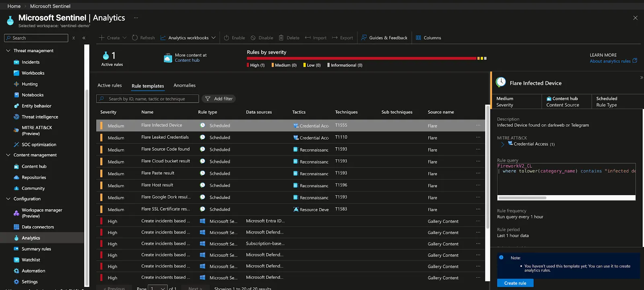Collapse the Content management section
644x290 pixels.
point(8,155)
